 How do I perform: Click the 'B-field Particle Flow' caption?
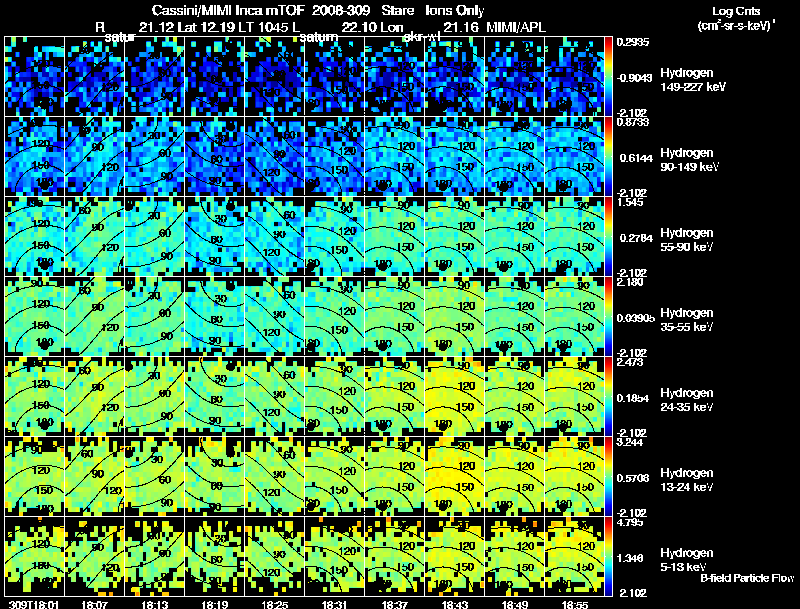(x=747, y=578)
